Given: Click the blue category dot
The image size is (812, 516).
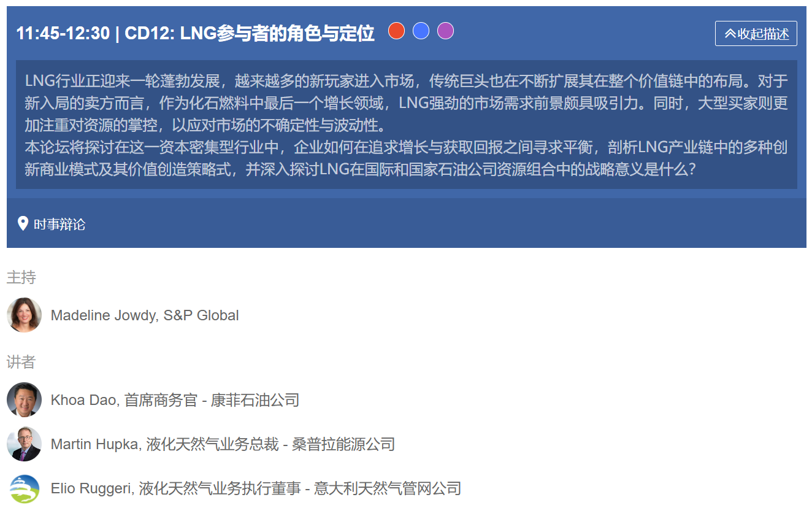Looking at the screenshot, I should point(421,31).
